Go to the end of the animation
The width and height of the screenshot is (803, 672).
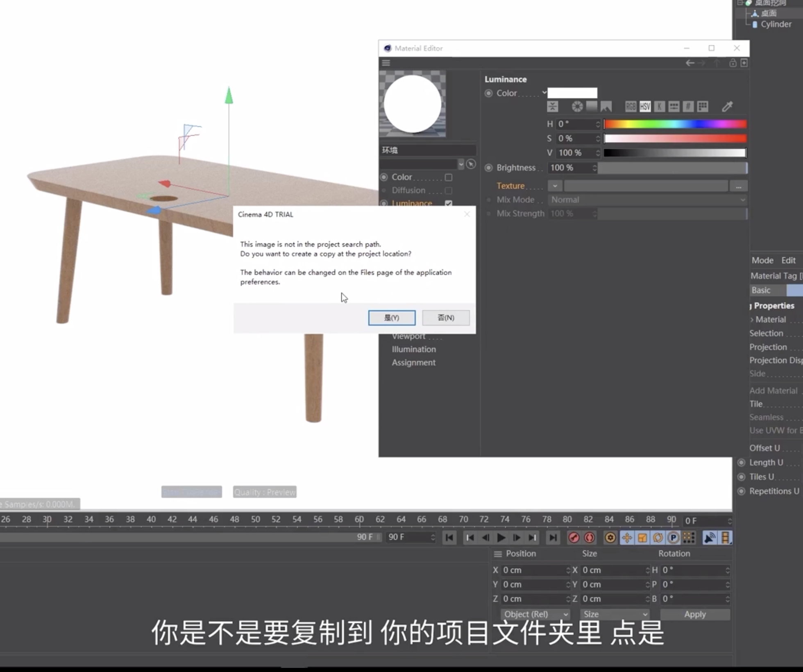click(x=553, y=538)
